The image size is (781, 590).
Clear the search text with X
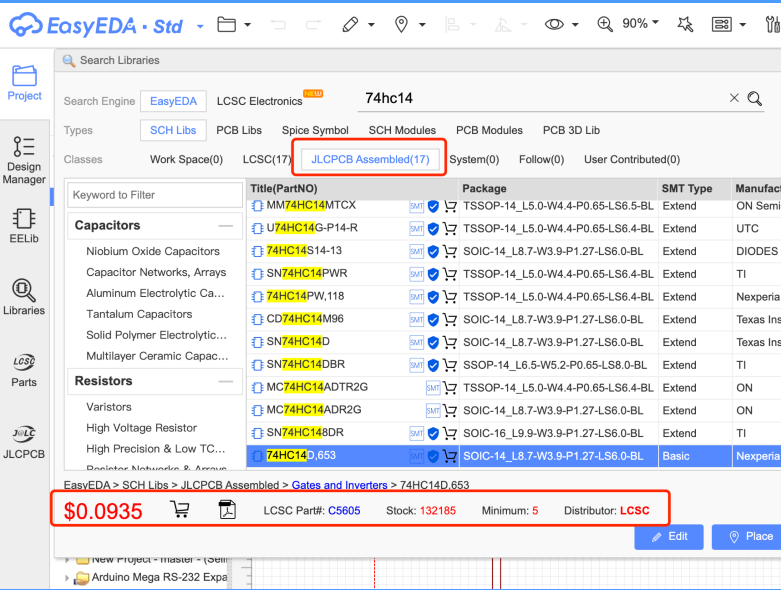[734, 98]
